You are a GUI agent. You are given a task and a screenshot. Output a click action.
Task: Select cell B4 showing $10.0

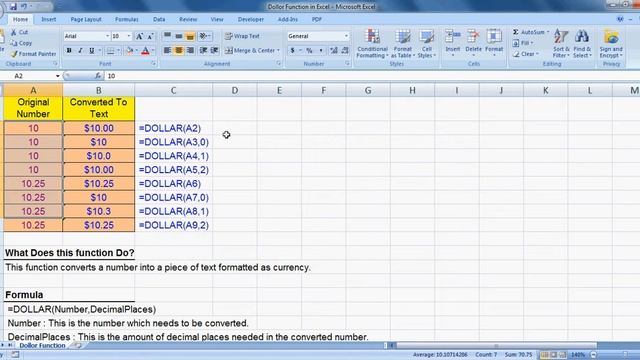(x=99, y=156)
